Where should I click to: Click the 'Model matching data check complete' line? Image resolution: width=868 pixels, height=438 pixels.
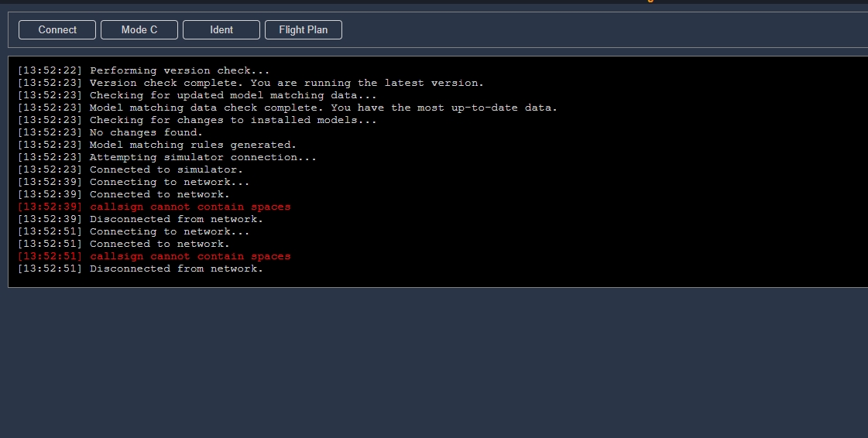pyautogui.click(x=323, y=108)
